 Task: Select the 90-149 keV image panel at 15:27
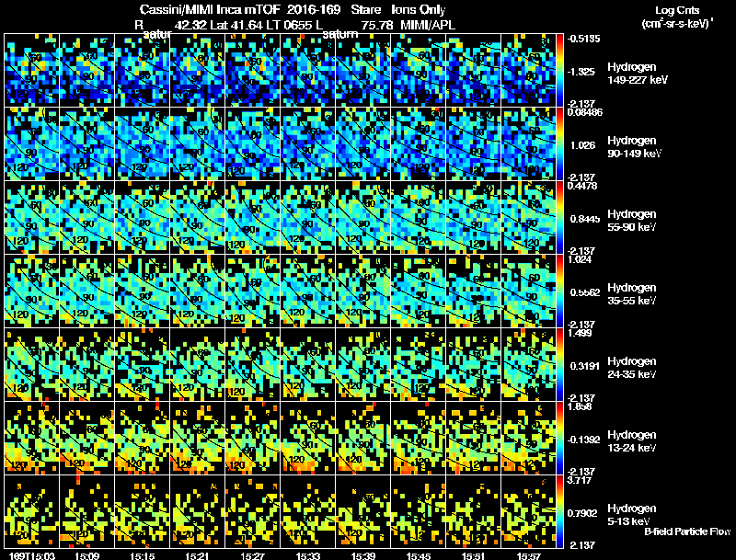pos(253,143)
